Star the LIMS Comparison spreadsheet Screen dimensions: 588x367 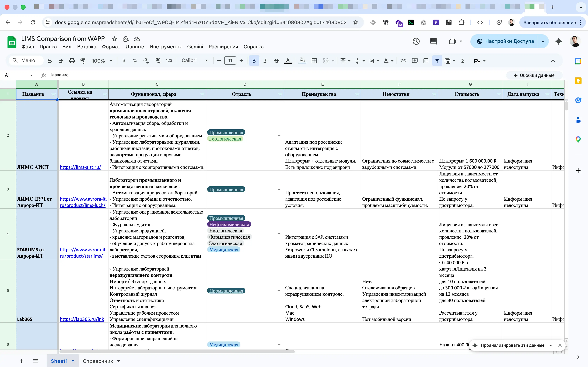point(114,39)
